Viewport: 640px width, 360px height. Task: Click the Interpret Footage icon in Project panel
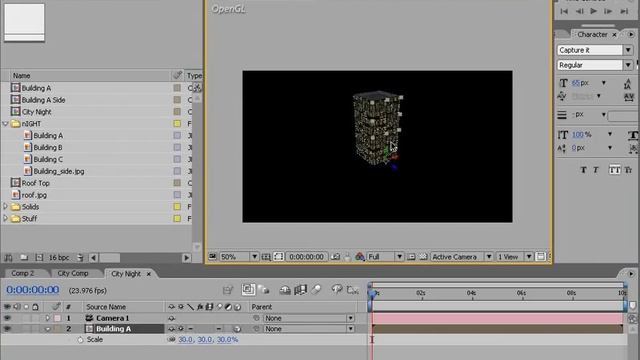point(8,258)
